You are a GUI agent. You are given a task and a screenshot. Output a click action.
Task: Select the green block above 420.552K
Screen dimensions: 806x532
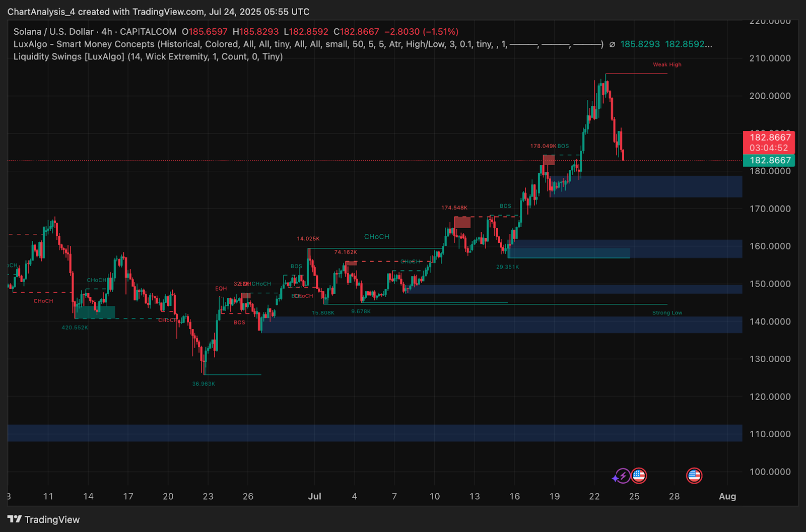click(95, 312)
